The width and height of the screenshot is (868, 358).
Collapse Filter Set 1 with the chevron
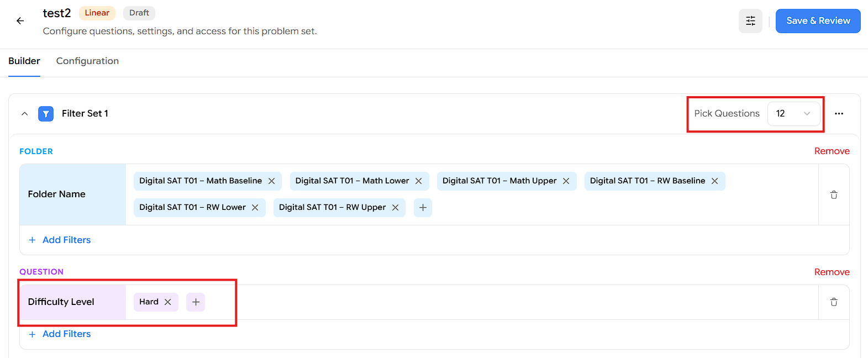(x=24, y=114)
